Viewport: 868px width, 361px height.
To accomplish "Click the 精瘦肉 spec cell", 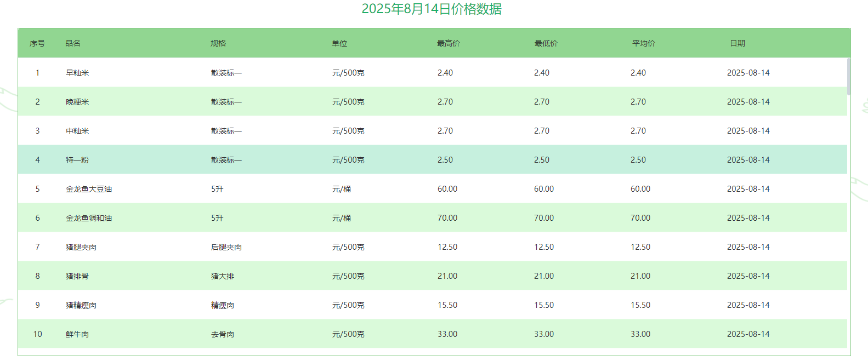I will pos(223,305).
